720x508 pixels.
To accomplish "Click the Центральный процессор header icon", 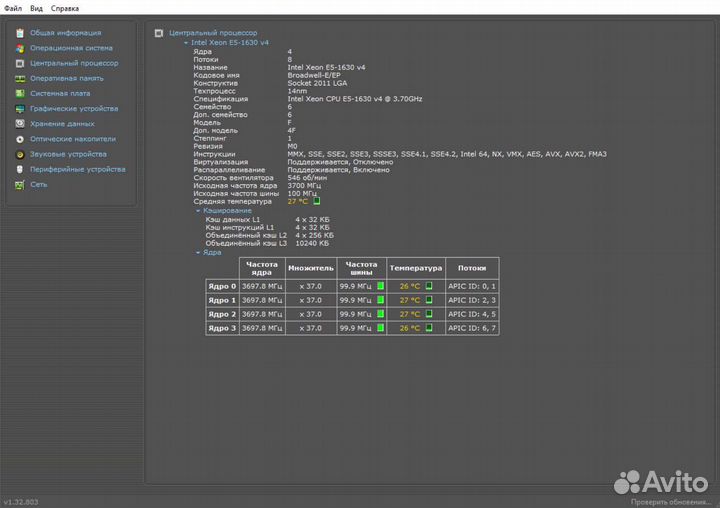I will point(159,33).
